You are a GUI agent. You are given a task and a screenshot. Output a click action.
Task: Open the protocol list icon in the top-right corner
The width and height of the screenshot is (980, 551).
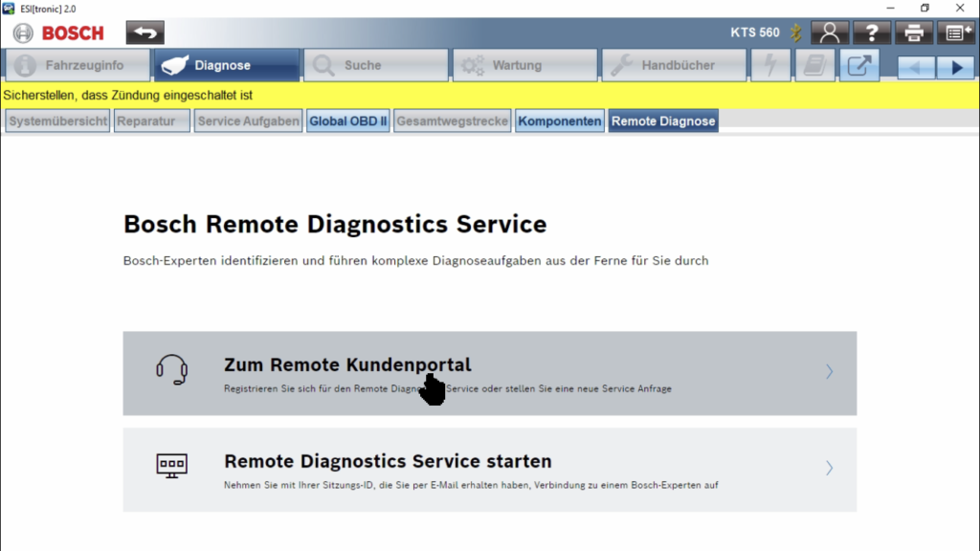956,33
